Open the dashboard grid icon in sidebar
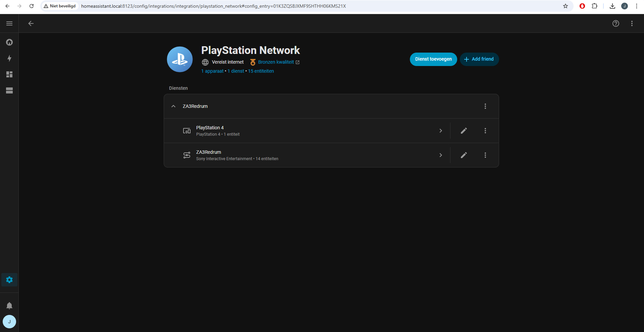 pyautogui.click(x=9, y=74)
